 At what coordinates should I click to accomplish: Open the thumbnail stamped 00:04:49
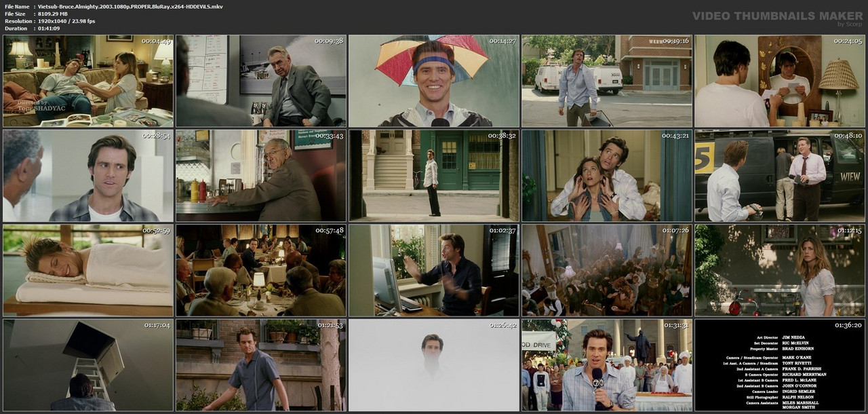pyautogui.click(x=88, y=81)
